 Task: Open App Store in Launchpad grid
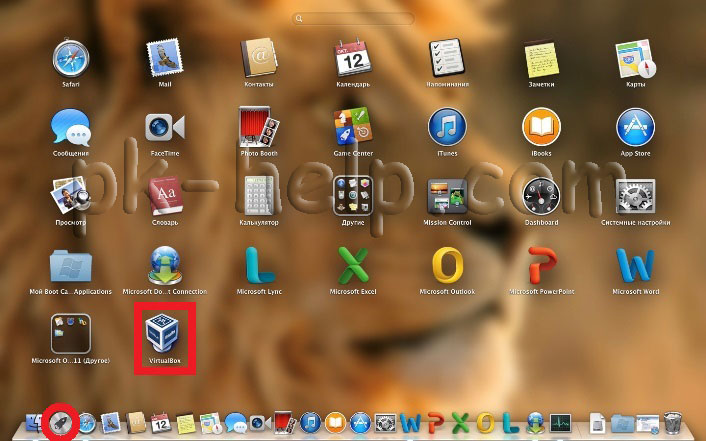[x=635, y=127]
